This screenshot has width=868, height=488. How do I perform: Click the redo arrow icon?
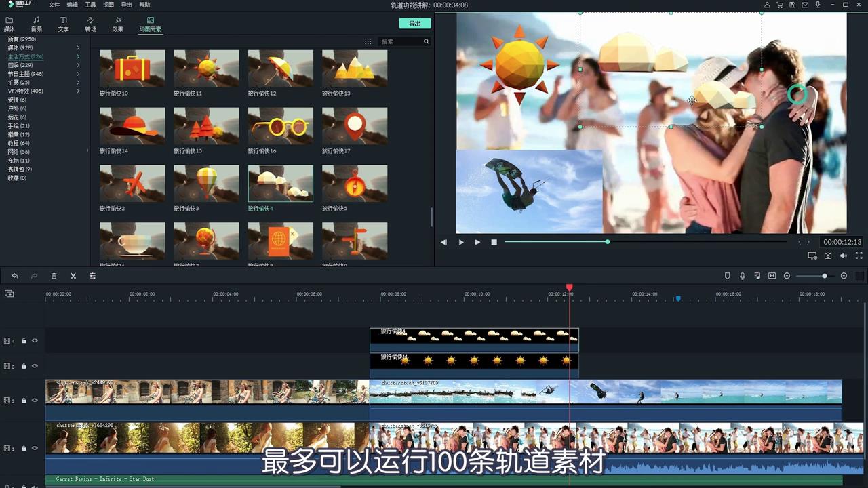[34, 276]
